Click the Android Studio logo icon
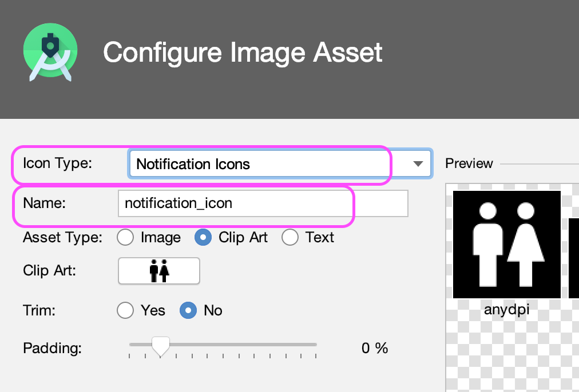 coord(50,51)
